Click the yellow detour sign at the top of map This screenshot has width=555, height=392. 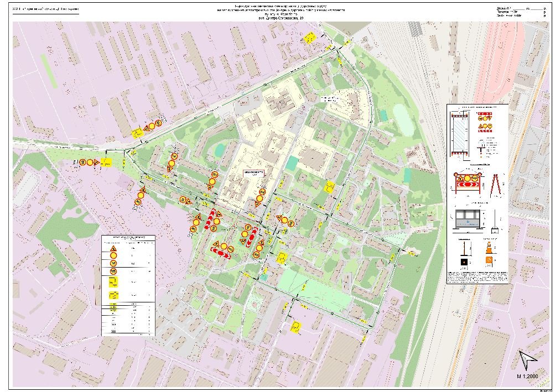click(x=311, y=37)
